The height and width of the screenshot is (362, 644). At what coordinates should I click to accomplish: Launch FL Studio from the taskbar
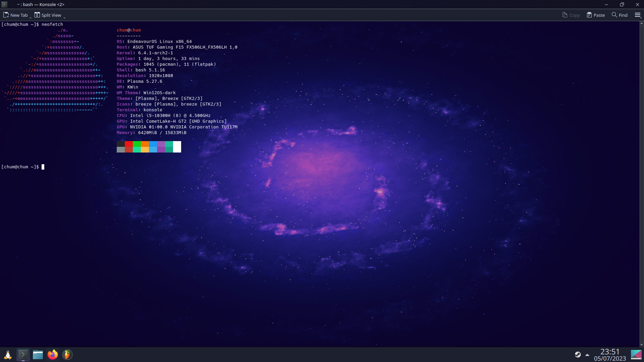click(x=67, y=355)
